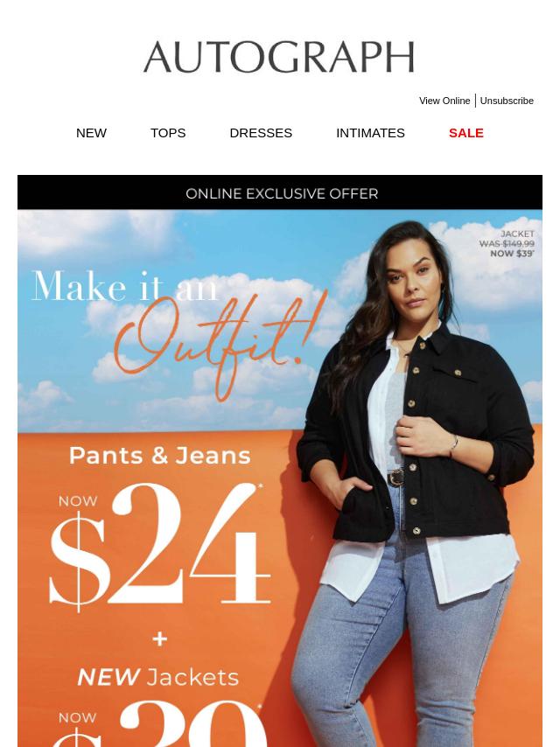Go to the TOPS category
This screenshot has height=747, width=560.
click(168, 133)
